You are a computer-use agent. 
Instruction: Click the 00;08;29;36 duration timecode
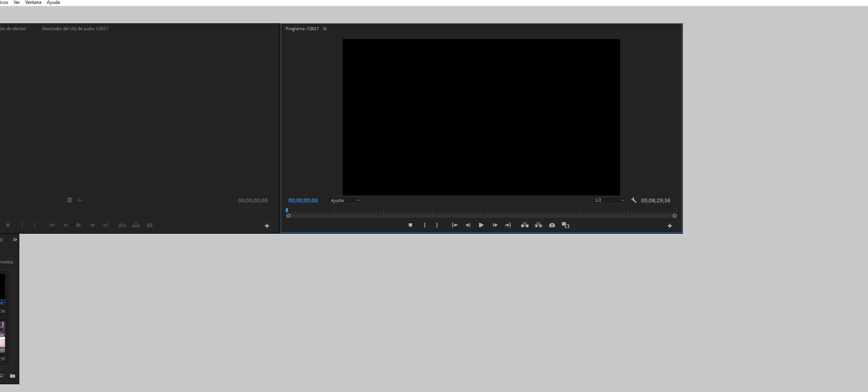(x=656, y=200)
